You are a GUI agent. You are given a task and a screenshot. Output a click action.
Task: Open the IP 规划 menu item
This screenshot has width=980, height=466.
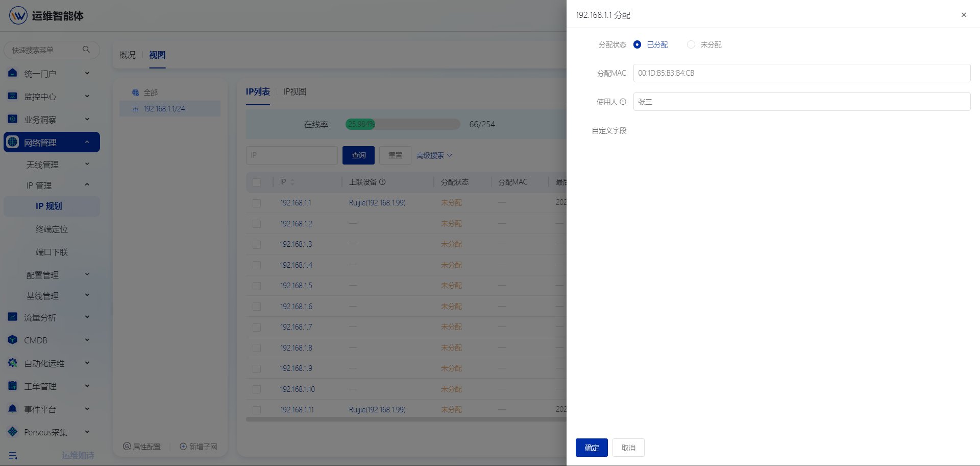[x=52, y=206]
